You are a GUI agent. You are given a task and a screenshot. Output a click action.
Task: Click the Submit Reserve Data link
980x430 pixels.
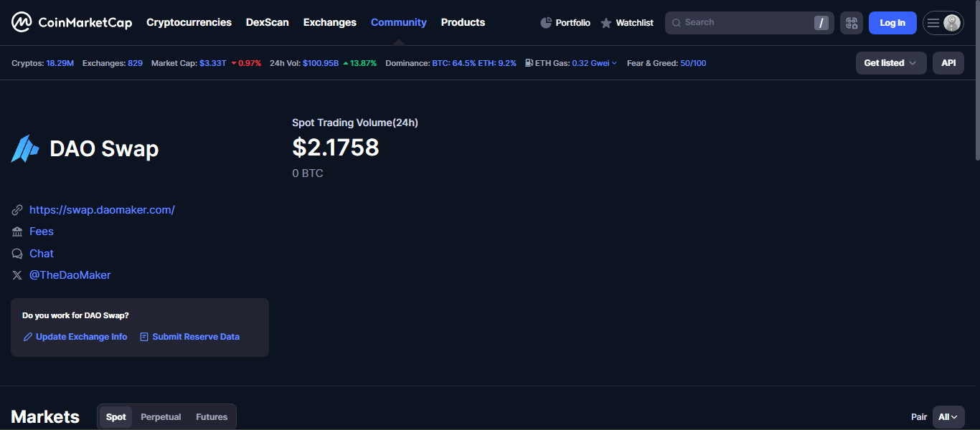(x=196, y=337)
